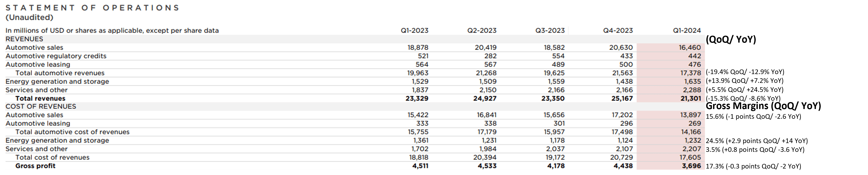
Task: Click the -19.4% QoQ automotive revenue annotation
Action: point(745,72)
